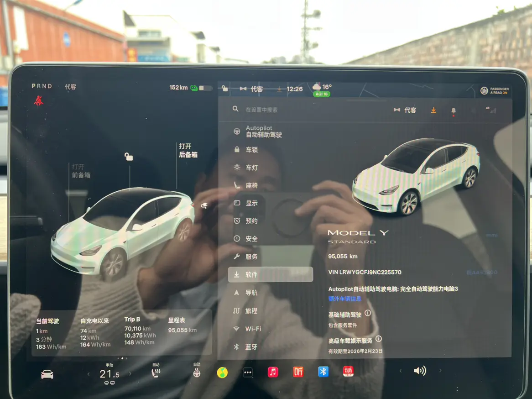Click the 额外车辆信息 link
The height and width of the screenshot is (399, 532).
tap(344, 299)
